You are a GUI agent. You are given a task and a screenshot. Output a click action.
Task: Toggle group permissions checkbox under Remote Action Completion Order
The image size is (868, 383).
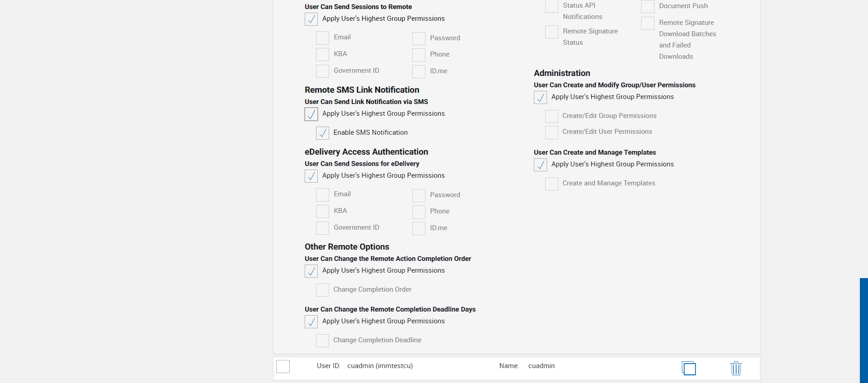point(311,271)
